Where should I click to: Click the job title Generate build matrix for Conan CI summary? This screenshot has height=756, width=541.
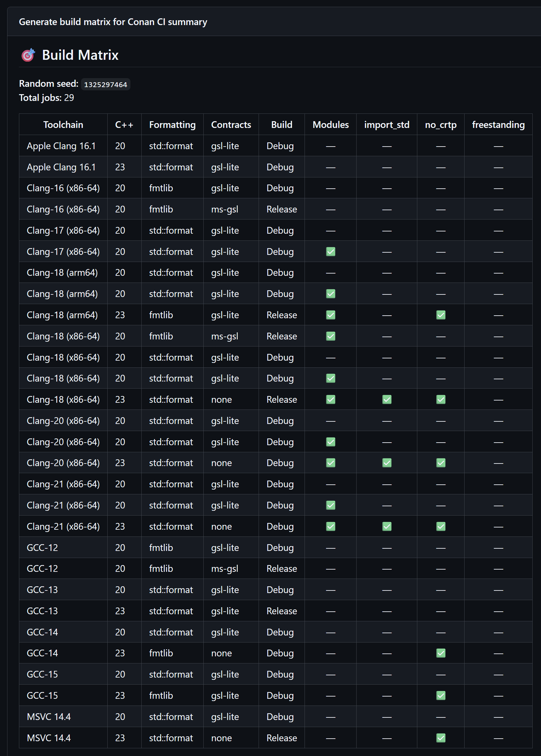113,22
